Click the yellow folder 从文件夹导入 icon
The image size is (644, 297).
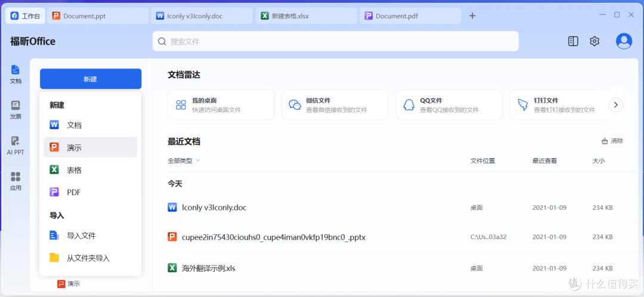pyautogui.click(x=54, y=258)
